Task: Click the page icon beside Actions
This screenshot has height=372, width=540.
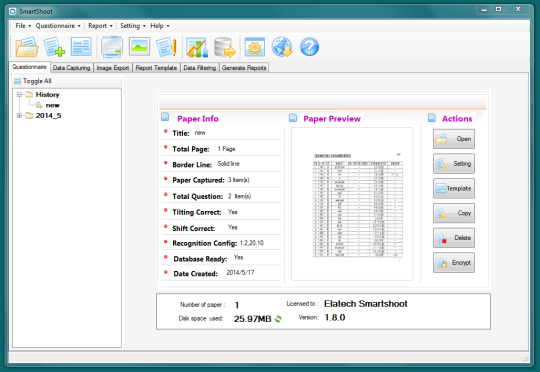Action: click(432, 118)
